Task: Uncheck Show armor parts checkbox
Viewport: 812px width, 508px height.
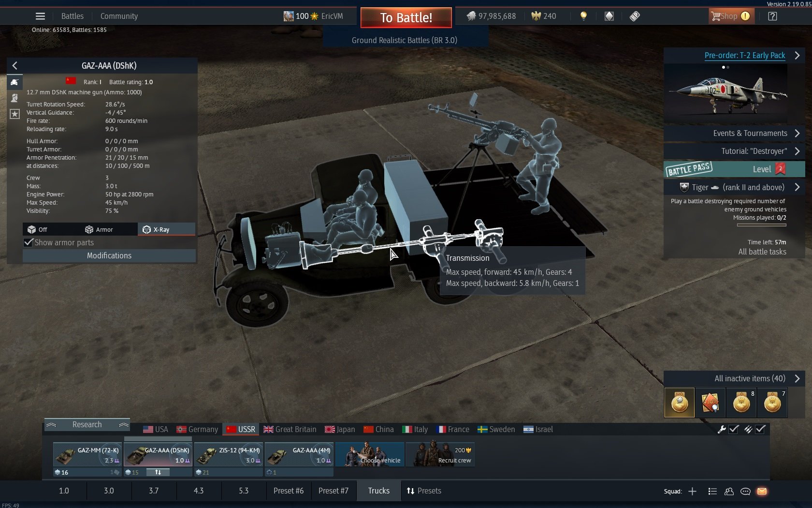Action: [x=29, y=242]
